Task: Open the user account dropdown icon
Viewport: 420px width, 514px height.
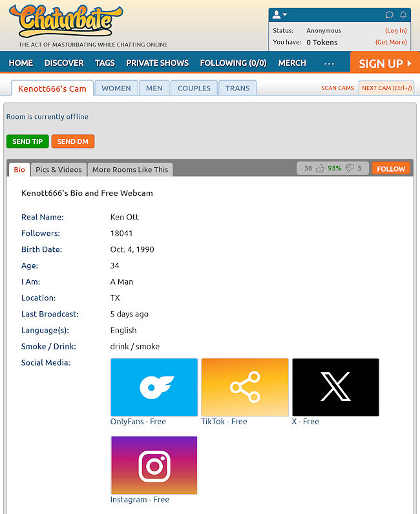Action: pyautogui.click(x=280, y=14)
